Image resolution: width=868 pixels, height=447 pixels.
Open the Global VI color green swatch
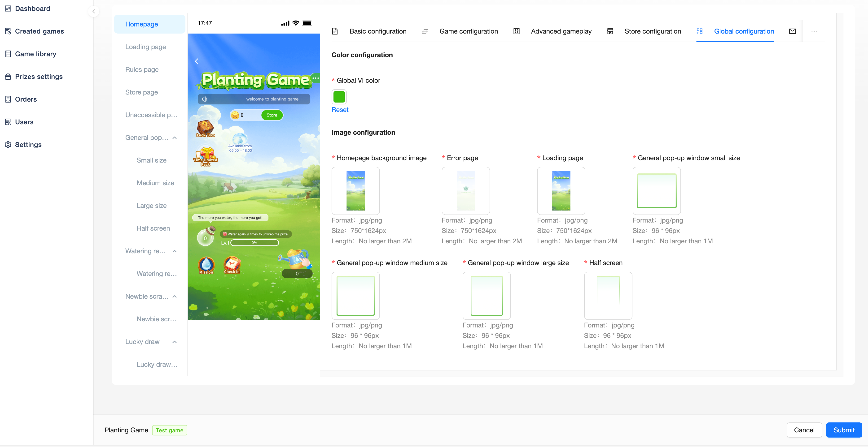[339, 97]
